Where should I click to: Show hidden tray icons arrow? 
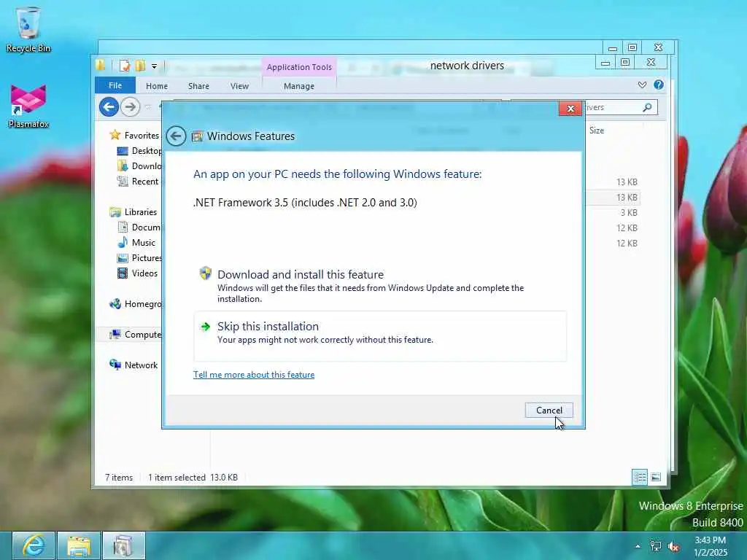click(x=638, y=546)
